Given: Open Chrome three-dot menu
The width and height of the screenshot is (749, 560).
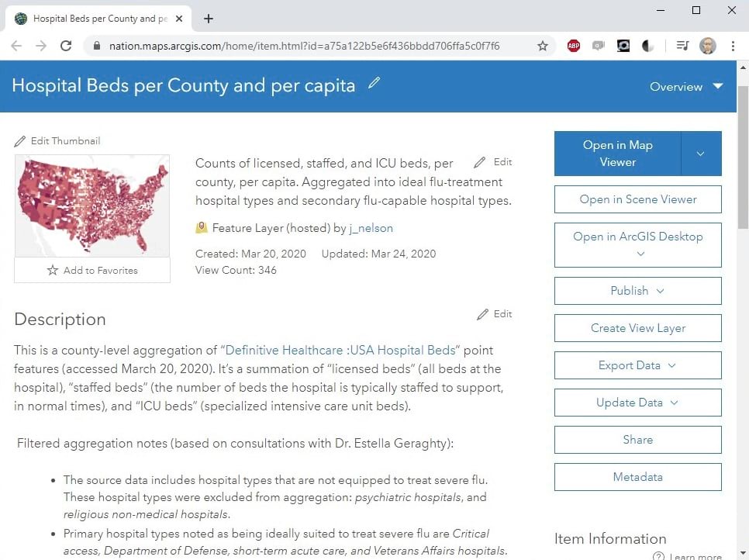Looking at the screenshot, I should click(x=733, y=46).
